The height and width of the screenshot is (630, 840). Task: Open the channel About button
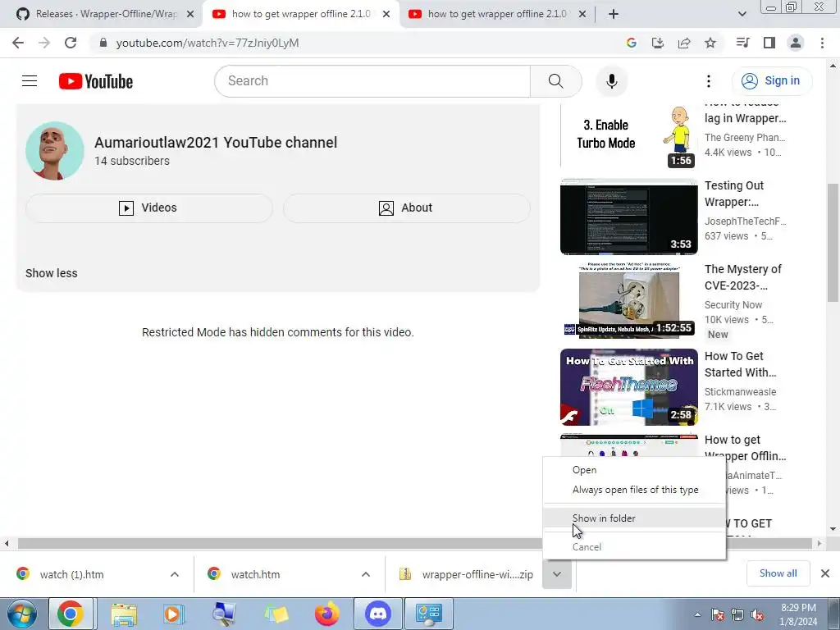coord(407,208)
